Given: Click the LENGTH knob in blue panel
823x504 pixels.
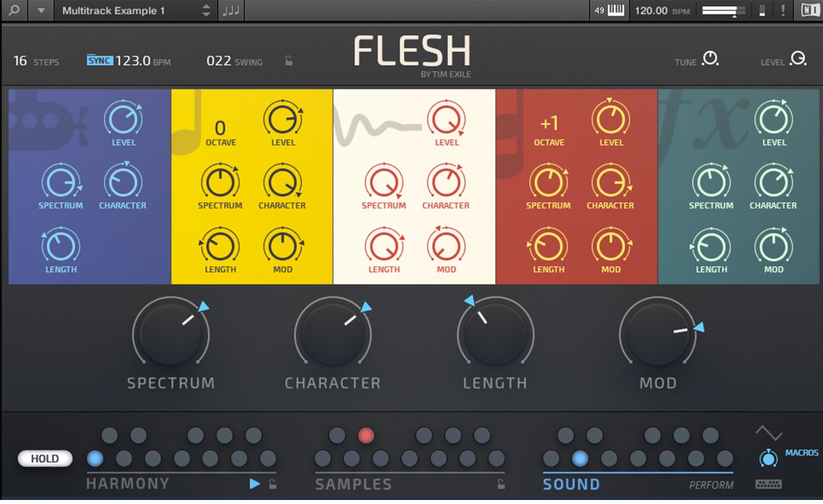Looking at the screenshot, I should 61,246.
